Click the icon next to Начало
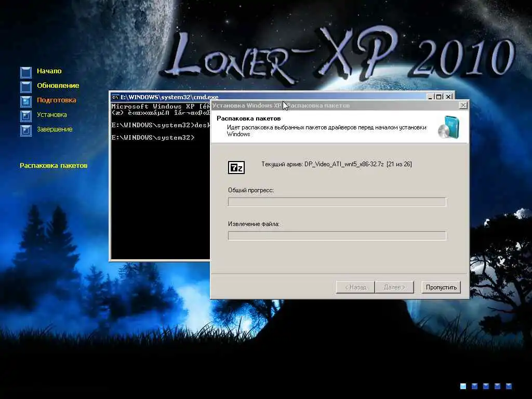Screen dimensions: 532x399 (x=26, y=72)
